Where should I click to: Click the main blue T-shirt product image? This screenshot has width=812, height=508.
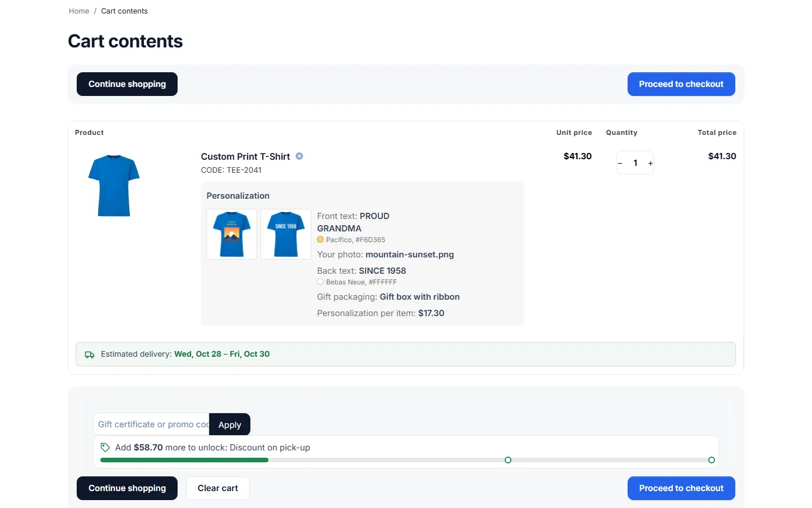coord(114,185)
